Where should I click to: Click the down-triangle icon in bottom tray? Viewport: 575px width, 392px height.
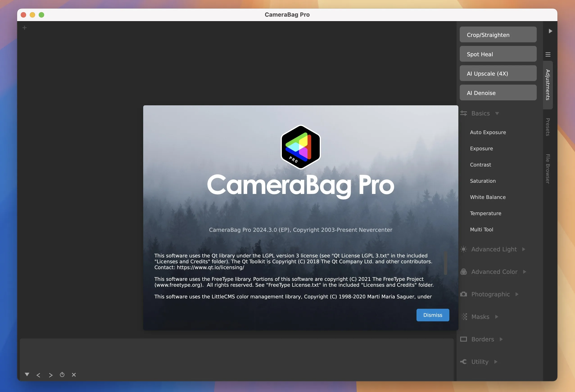coord(27,374)
